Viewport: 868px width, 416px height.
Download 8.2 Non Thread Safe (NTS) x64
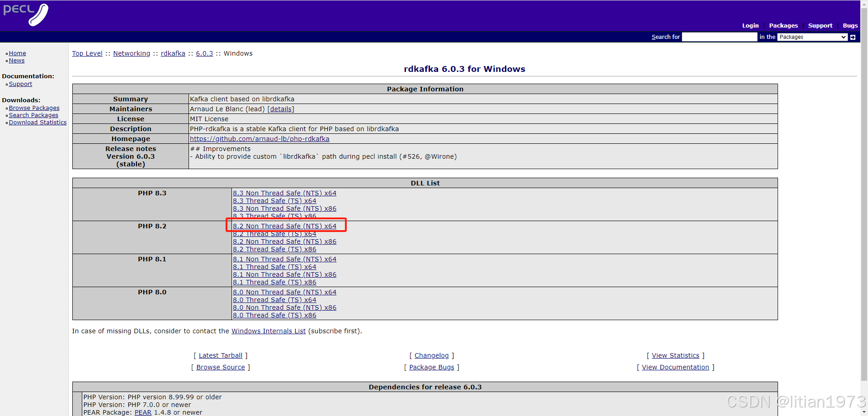point(285,226)
